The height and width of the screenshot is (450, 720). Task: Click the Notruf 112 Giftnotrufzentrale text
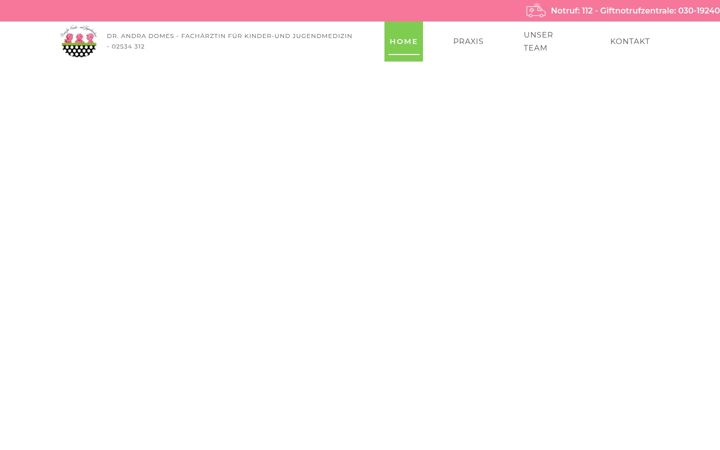tap(635, 11)
